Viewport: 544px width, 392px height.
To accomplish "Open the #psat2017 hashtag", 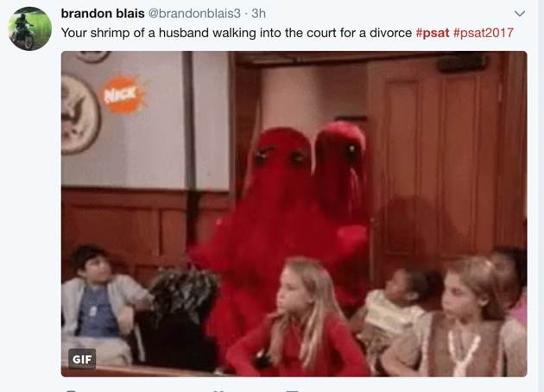I will (484, 33).
